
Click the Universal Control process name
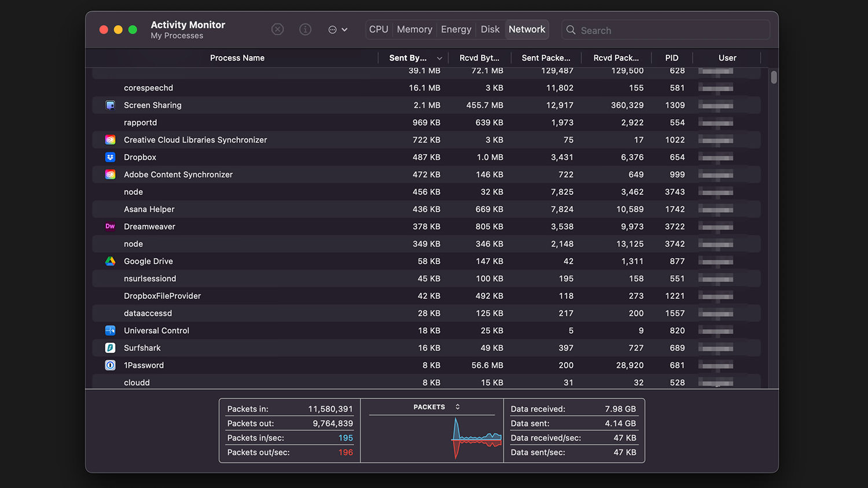[x=156, y=331]
